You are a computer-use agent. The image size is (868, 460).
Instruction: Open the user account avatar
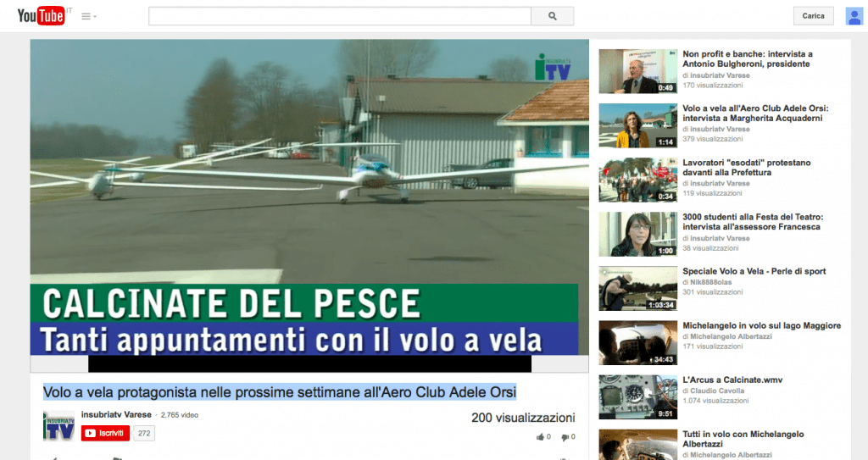[854, 16]
